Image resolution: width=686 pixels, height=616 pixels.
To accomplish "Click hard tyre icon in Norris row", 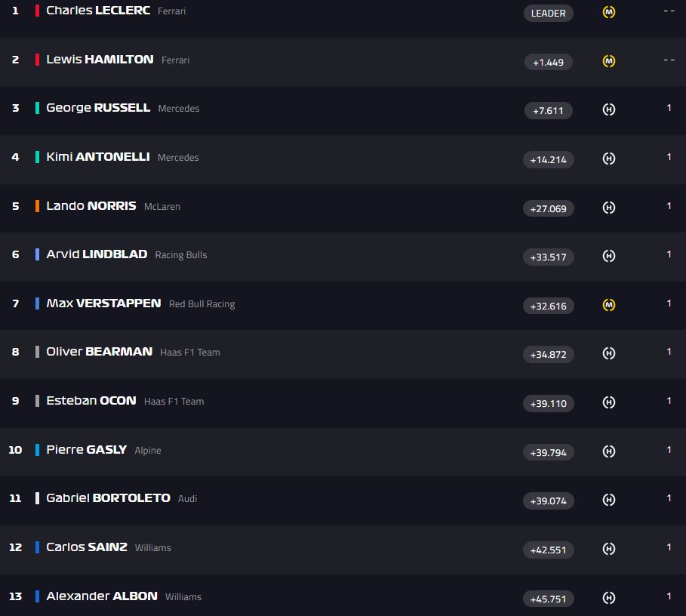I will coord(609,208).
